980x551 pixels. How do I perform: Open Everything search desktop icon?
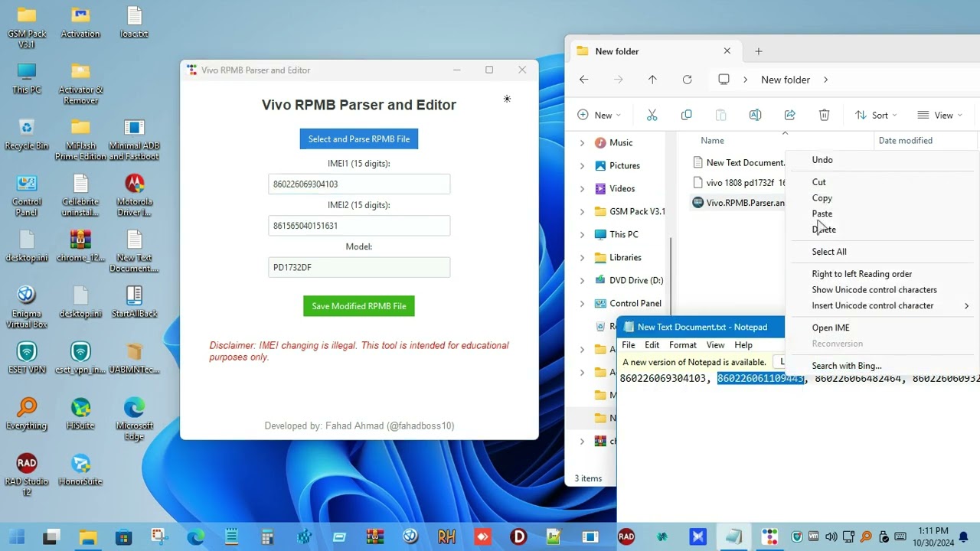(x=27, y=413)
